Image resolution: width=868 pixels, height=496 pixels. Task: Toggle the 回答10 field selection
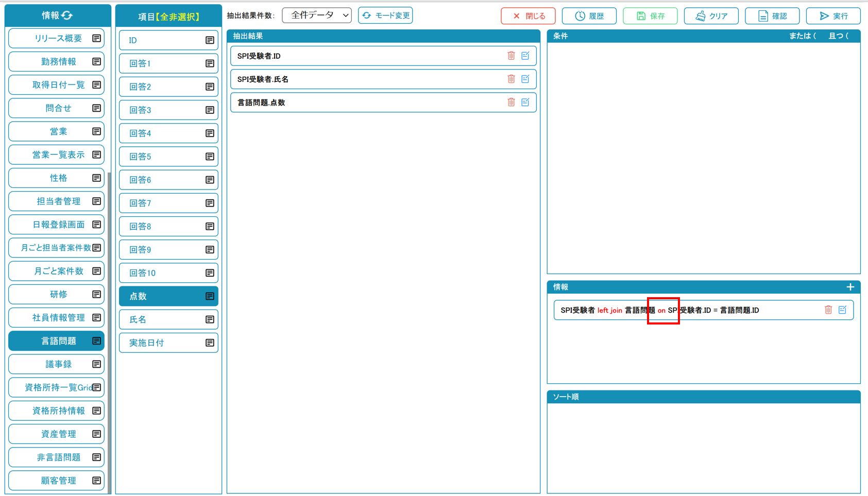[168, 273]
